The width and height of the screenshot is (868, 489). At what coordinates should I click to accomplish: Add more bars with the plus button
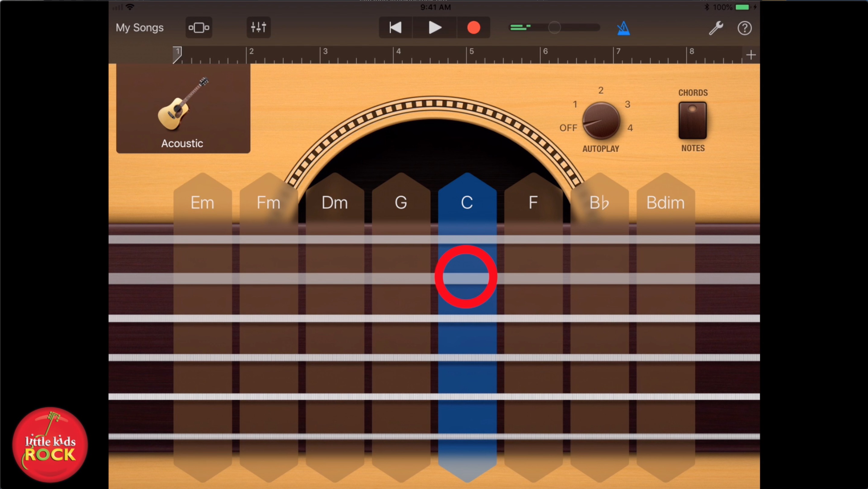[x=751, y=55]
